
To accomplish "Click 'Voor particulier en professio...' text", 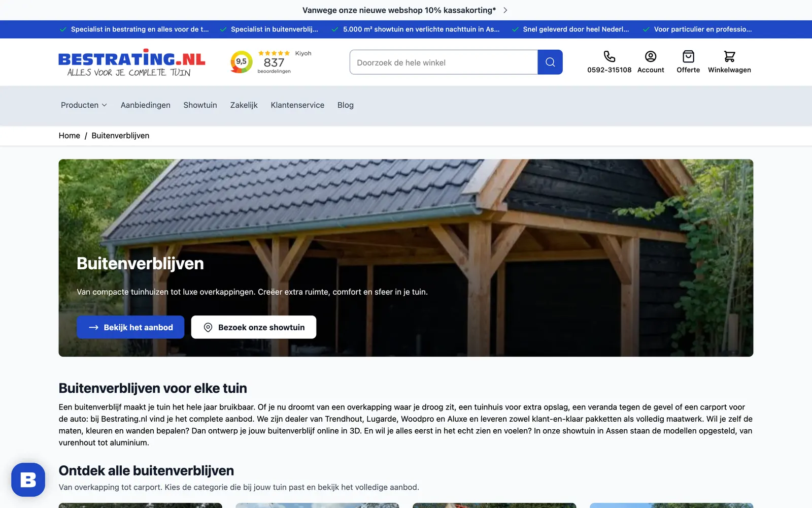I will [x=703, y=29].
